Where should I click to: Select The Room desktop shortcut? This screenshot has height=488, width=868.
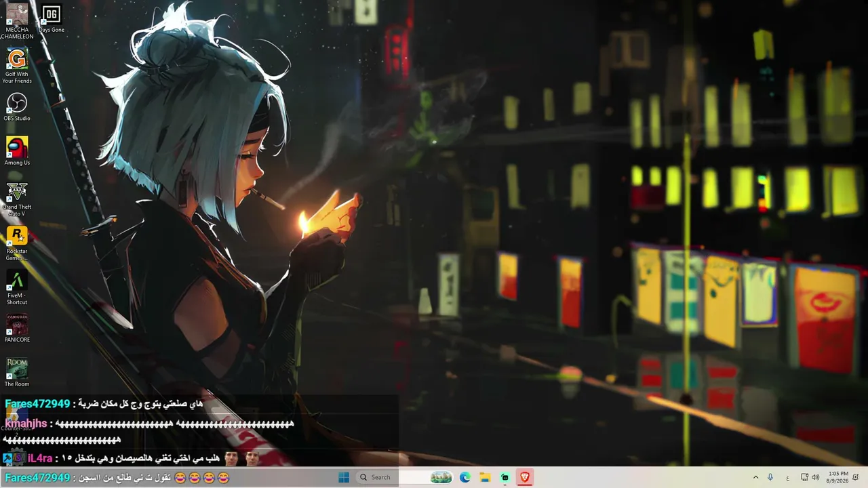[x=17, y=372]
